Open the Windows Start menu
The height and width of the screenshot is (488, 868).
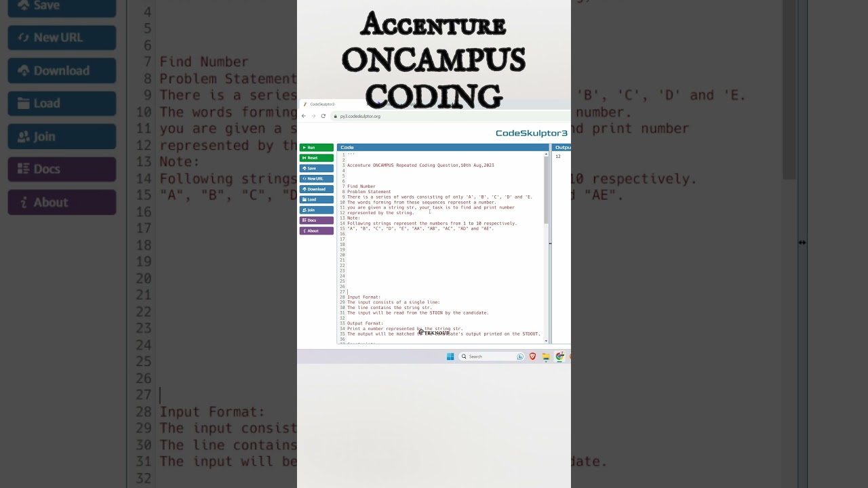click(x=450, y=357)
